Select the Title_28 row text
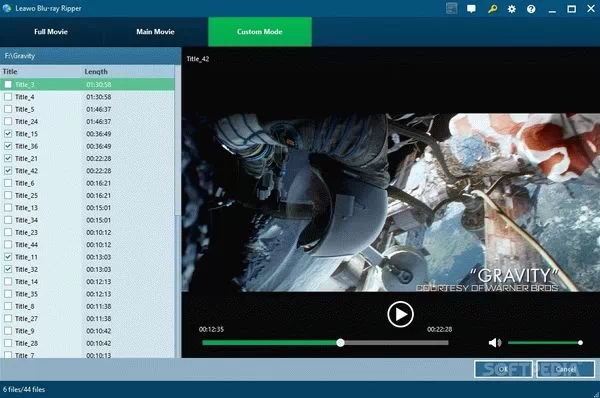Image resolution: width=600 pixels, height=398 pixels. (x=26, y=343)
